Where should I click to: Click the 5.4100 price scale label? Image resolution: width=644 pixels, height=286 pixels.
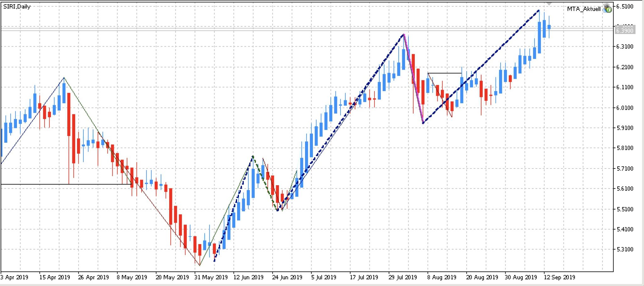[x=625, y=229]
